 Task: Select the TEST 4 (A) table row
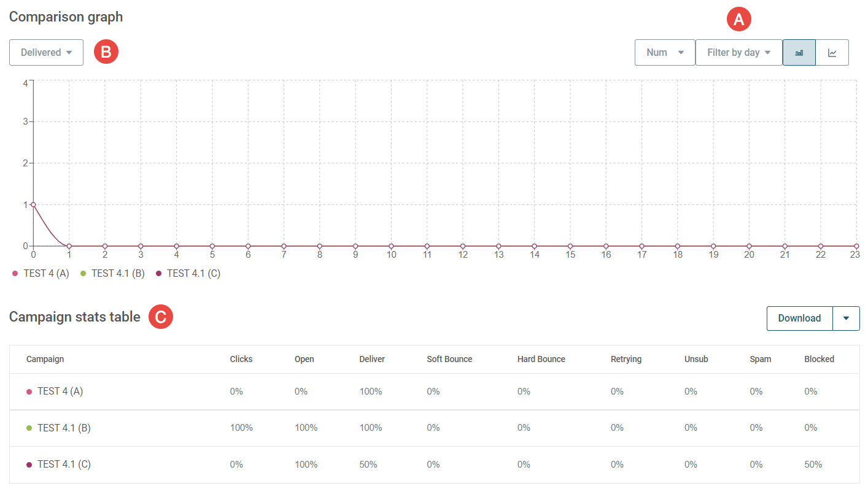434,392
